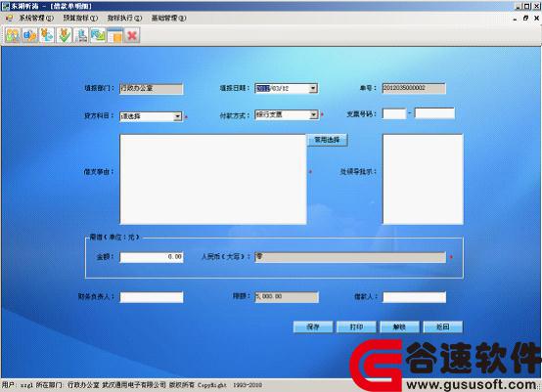Image resolution: width=542 pixels, height=392 pixels.
Task: Click the 常用选择 button
Action: coord(327,140)
